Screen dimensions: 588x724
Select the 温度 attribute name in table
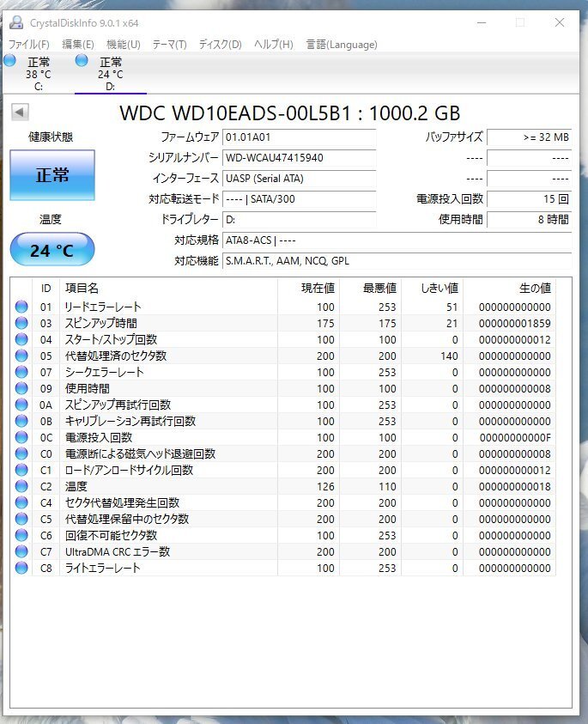(x=76, y=486)
